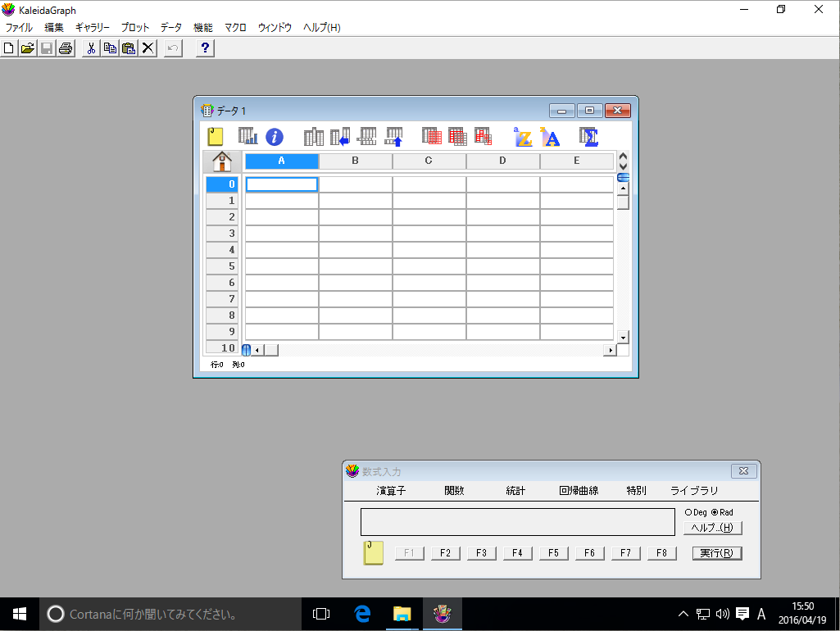Click the second red grid selection icon
Image resolution: width=840 pixels, height=631 pixels.
(457, 137)
